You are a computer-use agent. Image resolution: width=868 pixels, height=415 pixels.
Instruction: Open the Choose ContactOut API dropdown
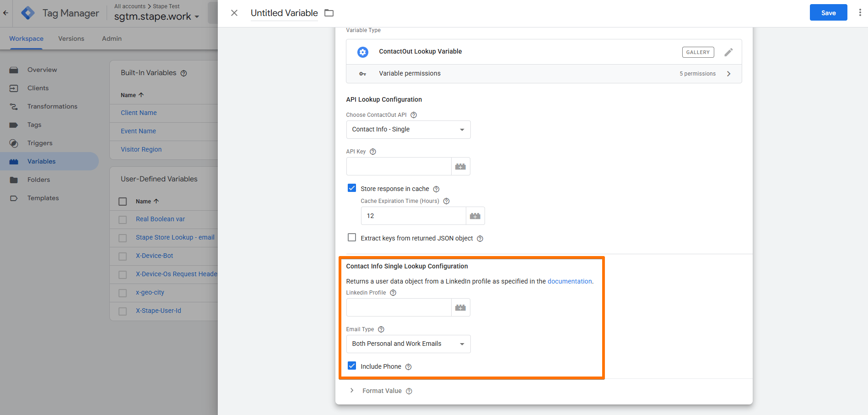click(x=409, y=130)
